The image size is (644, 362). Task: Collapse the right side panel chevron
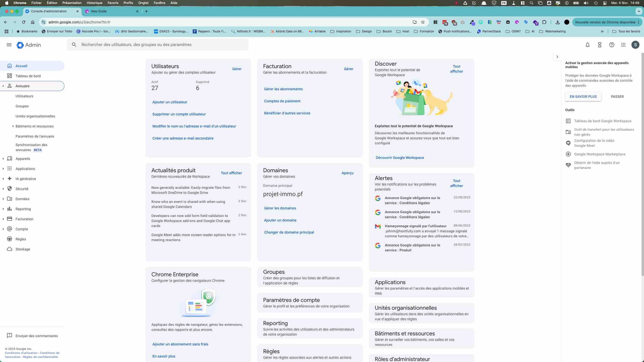click(x=557, y=57)
